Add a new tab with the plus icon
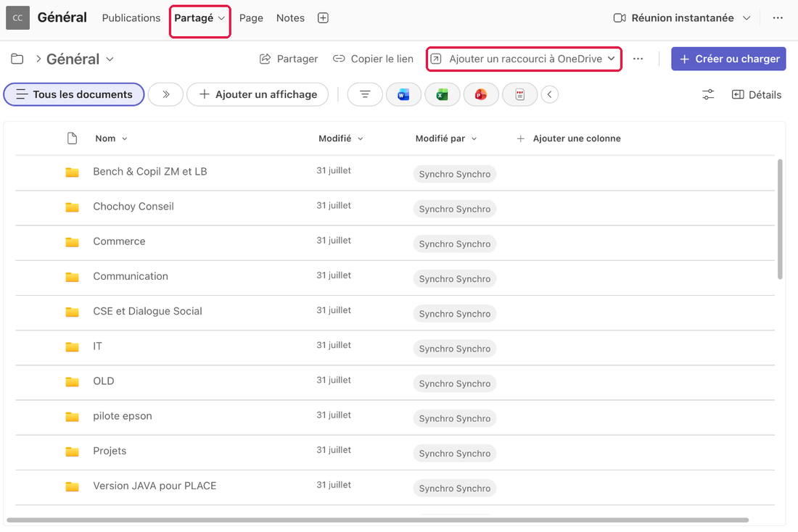The width and height of the screenshot is (798, 532). [x=323, y=18]
